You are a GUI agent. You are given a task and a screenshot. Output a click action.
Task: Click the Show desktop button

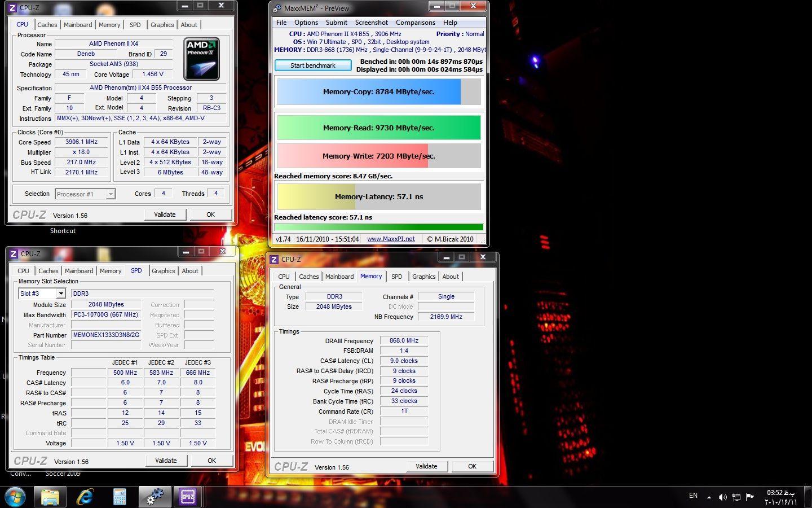click(808, 497)
